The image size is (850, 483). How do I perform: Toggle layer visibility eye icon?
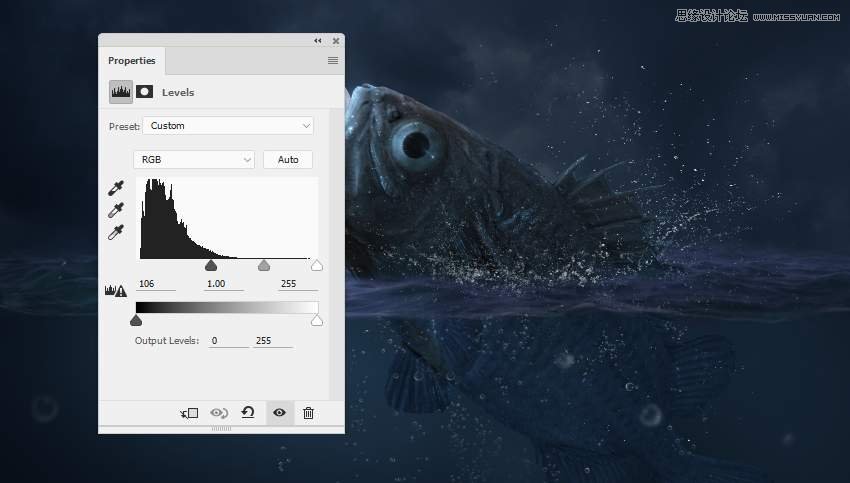(x=279, y=413)
